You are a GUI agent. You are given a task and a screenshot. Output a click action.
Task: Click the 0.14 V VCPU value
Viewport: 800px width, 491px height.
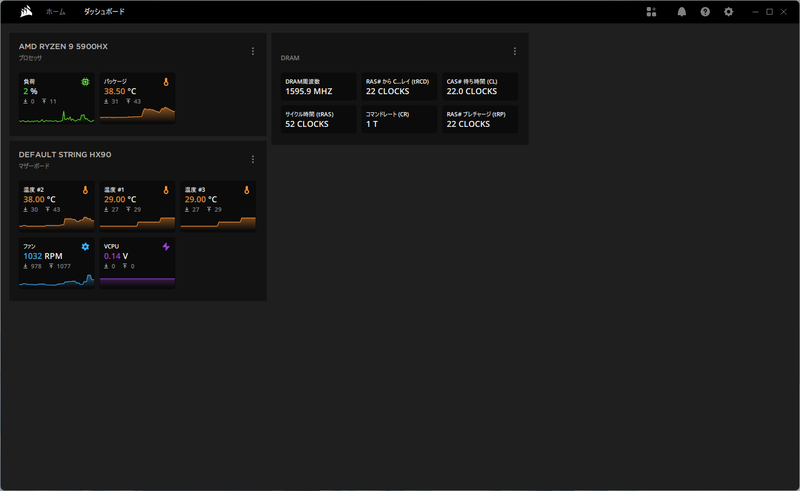tap(116, 256)
